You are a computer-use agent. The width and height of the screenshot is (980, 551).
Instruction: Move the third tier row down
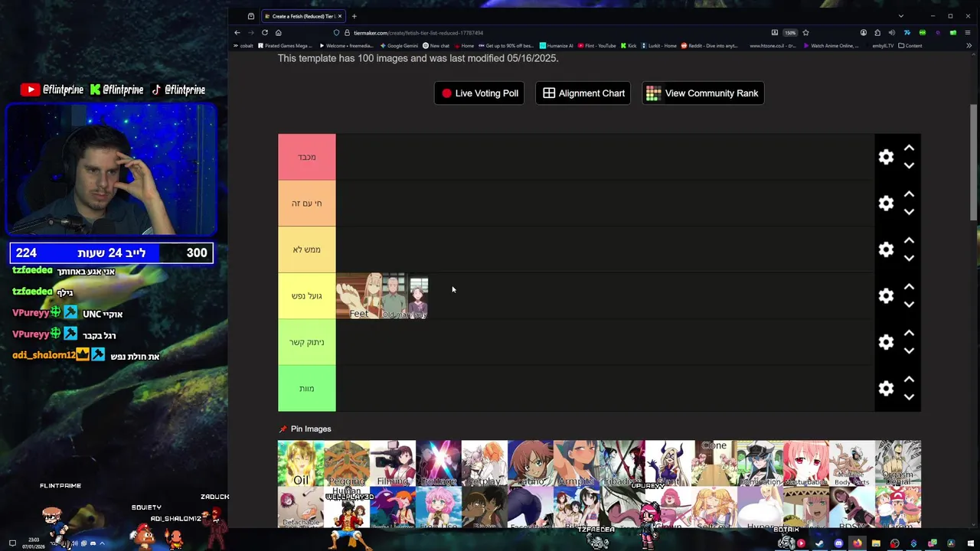click(x=909, y=258)
